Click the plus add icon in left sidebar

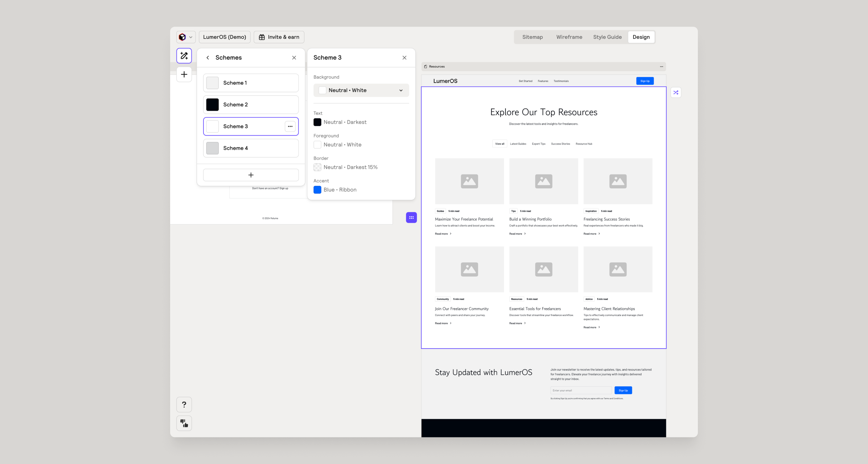click(x=184, y=74)
